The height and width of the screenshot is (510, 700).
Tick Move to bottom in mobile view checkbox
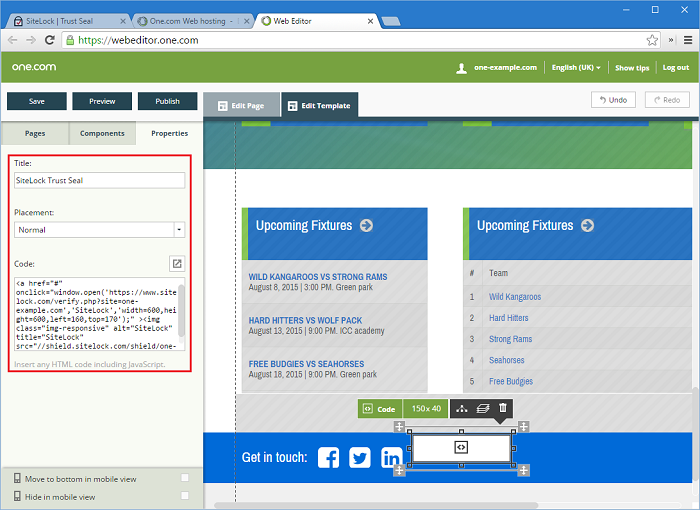point(185,478)
